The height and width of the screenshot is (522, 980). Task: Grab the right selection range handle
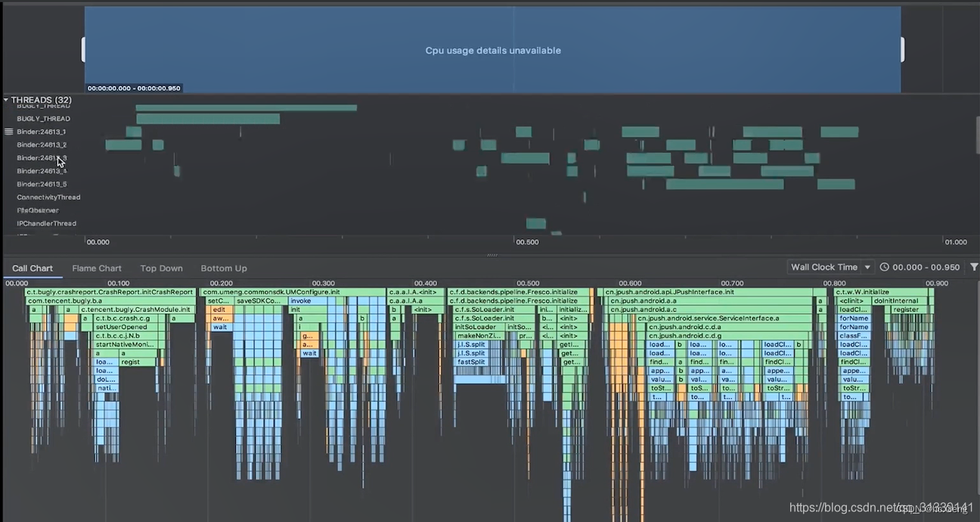pos(902,50)
